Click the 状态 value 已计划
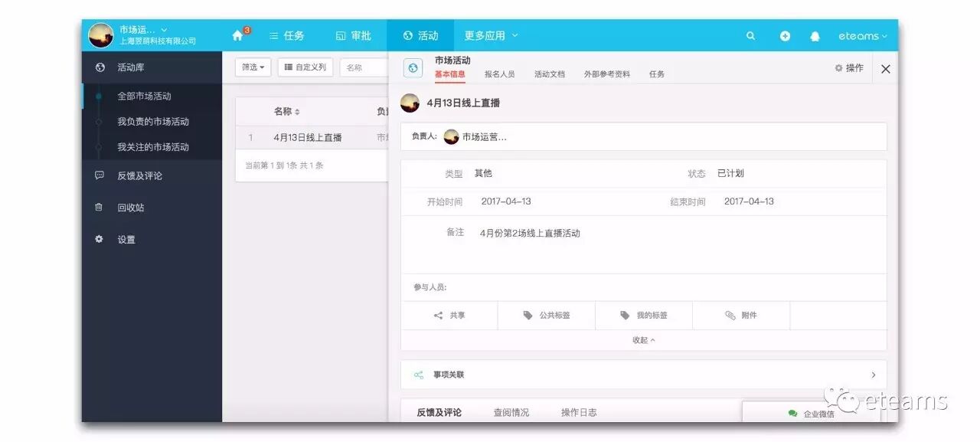This screenshot has height=442, width=980. [730, 173]
